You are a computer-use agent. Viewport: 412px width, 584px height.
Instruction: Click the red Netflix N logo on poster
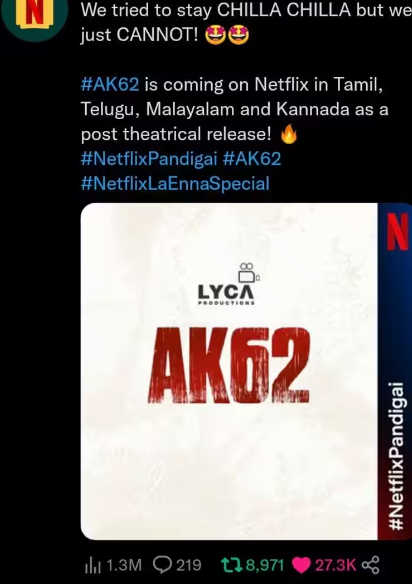coord(397,232)
